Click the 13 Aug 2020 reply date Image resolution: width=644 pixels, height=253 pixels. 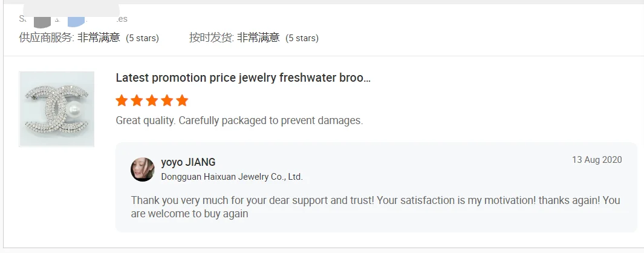coord(596,160)
